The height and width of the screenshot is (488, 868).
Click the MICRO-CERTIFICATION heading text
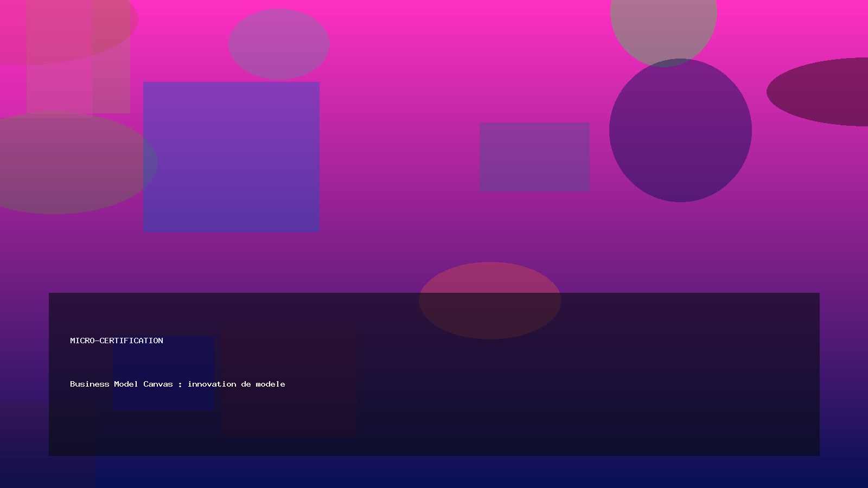[x=116, y=341]
